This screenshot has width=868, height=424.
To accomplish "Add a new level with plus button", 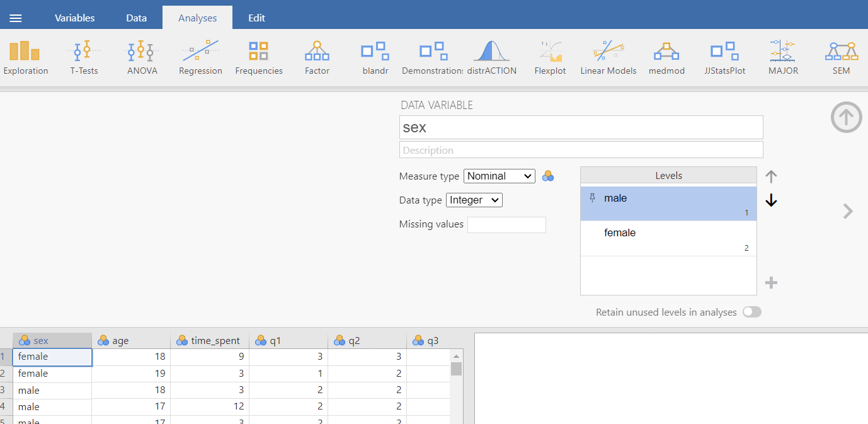I will tap(771, 283).
